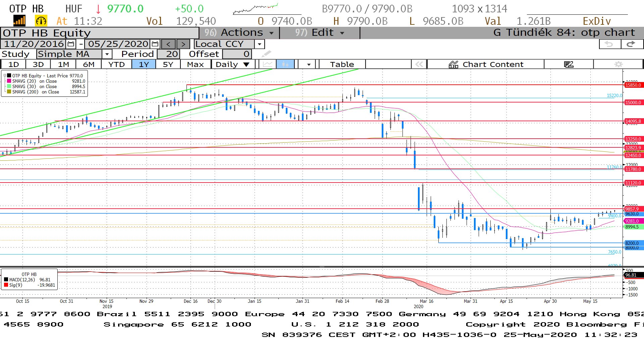Select the 1Y range tab
This screenshot has width=644, height=348.
[144, 64]
